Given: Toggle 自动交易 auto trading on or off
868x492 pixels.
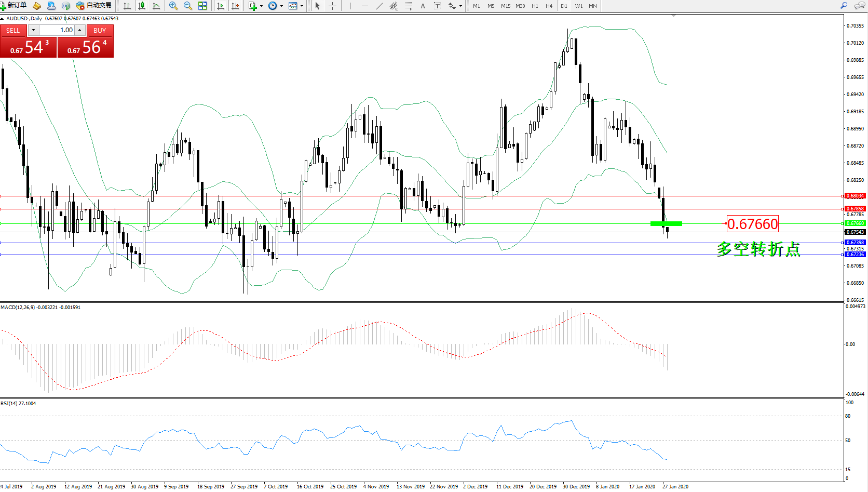Looking at the screenshot, I should pos(94,6).
